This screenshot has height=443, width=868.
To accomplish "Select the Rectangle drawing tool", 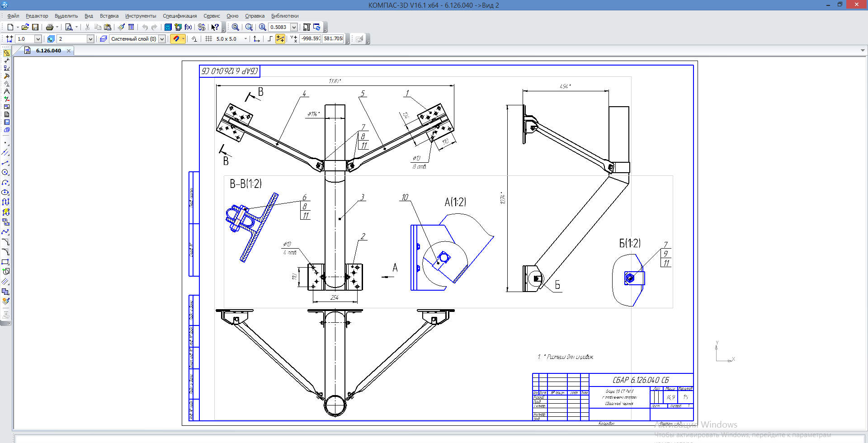I will (5, 262).
